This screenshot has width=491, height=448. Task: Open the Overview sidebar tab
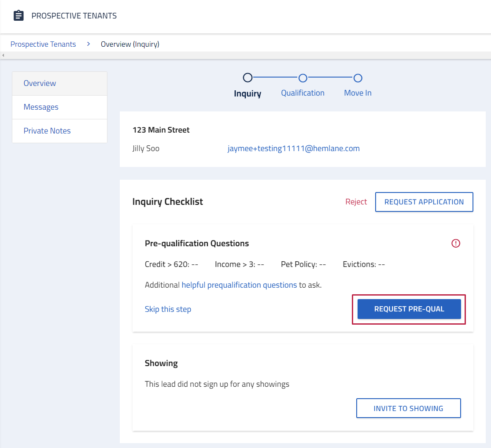[x=40, y=83]
